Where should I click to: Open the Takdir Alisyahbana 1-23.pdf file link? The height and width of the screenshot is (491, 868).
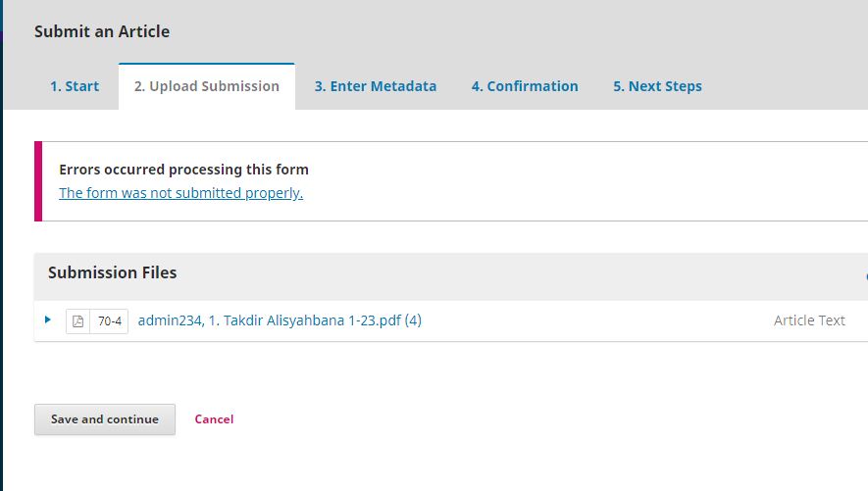(x=280, y=320)
